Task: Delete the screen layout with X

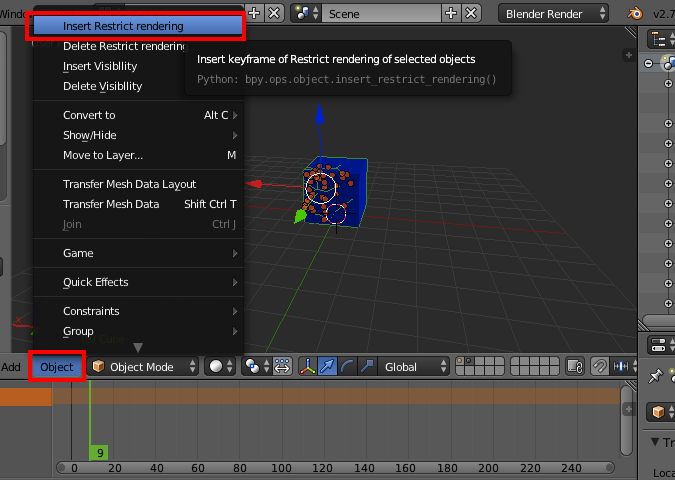Action: click(274, 13)
